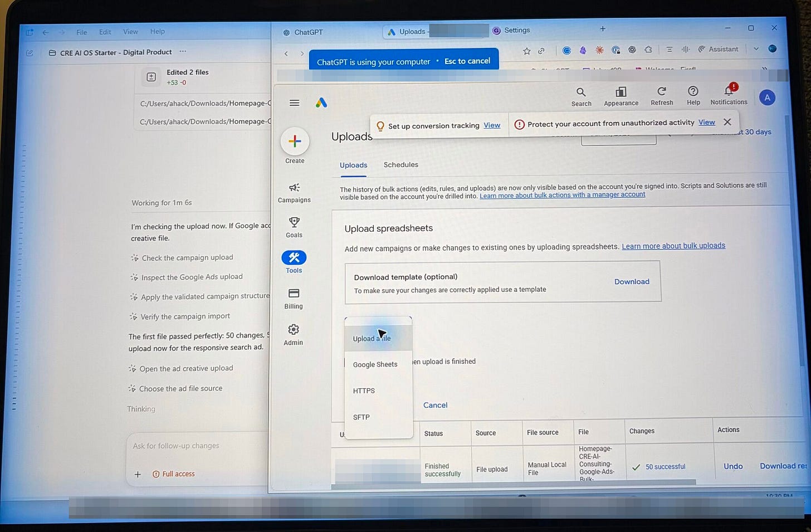Click Esc to cancel in ChatGPT banner
Viewport: 811px width, 532px height.
467,61
